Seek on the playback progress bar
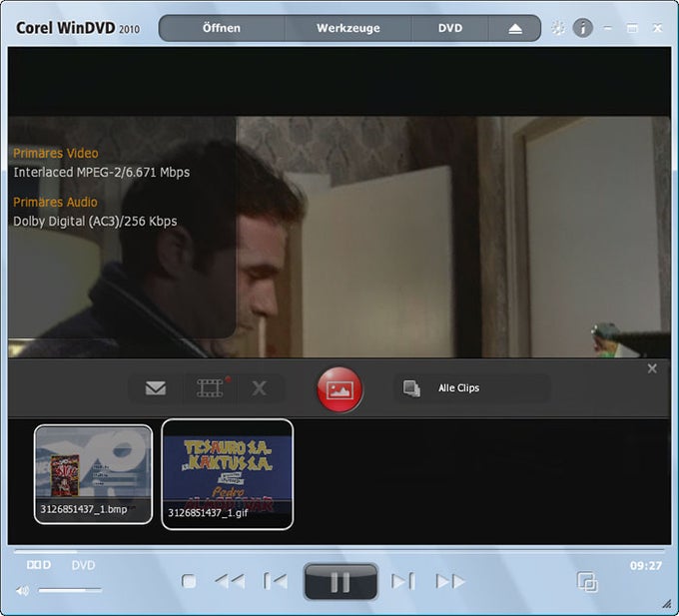This screenshot has height=616, width=679. pos(339,551)
